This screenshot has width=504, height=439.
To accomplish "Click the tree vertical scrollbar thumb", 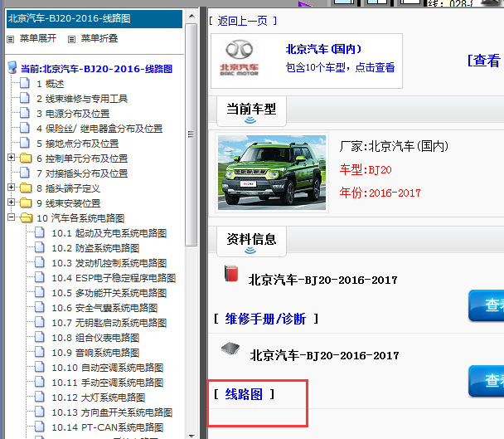I will 191,134.
